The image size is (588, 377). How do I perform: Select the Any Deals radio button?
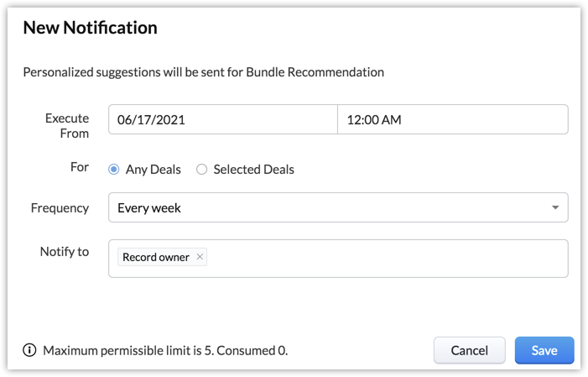point(114,170)
